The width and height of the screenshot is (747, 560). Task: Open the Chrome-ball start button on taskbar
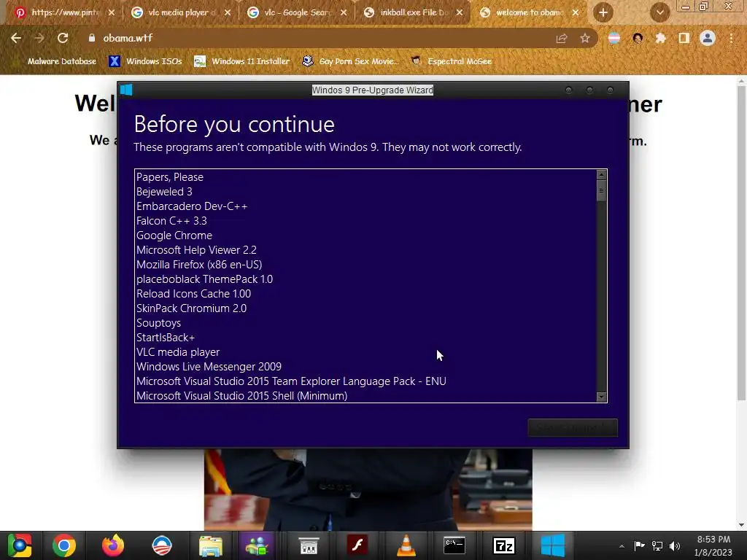[20, 545]
